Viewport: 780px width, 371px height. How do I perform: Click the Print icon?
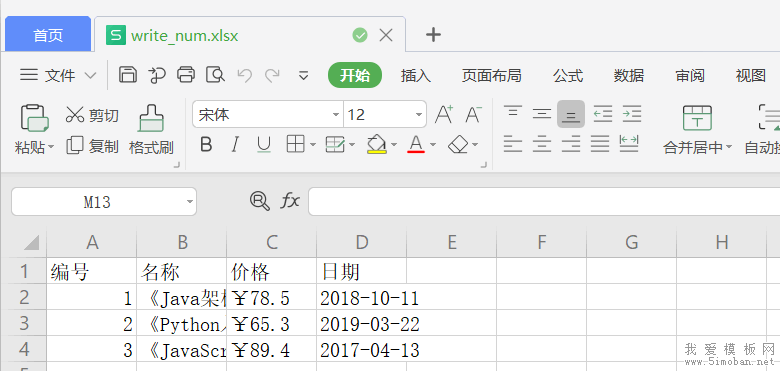[186, 75]
